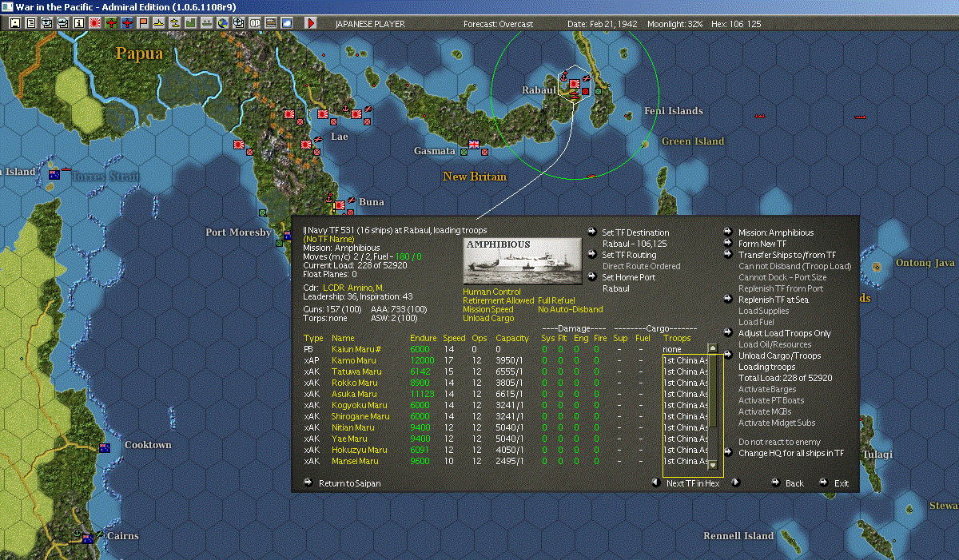The image size is (959, 560).
Task: Click Rabaul - 106,125 destination text
Action: click(x=635, y=244)
